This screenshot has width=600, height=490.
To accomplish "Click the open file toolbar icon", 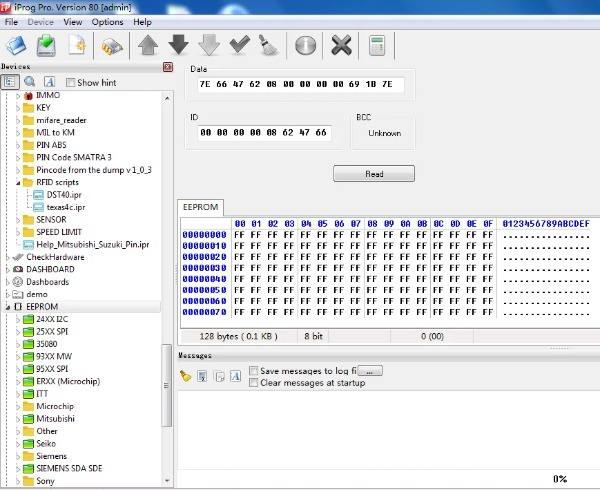I will pos(17,45).
